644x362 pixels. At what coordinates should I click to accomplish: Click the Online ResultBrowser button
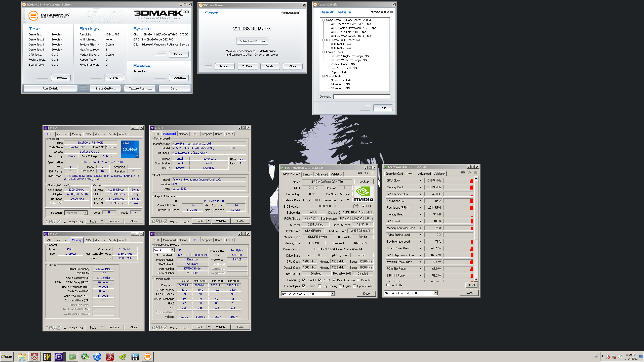[252, 41]
